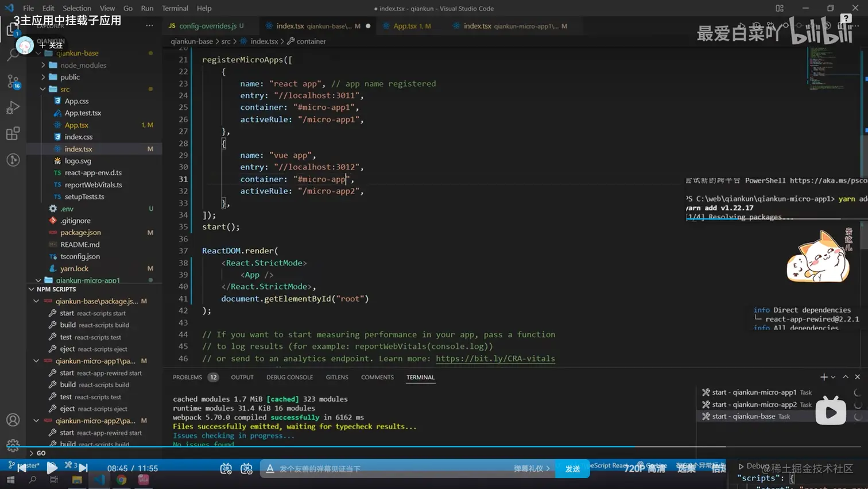The width and height of the screenshot is (868, 489).
Task: Switch to the PROBLEMS panel tab
Action: point(187,378)
